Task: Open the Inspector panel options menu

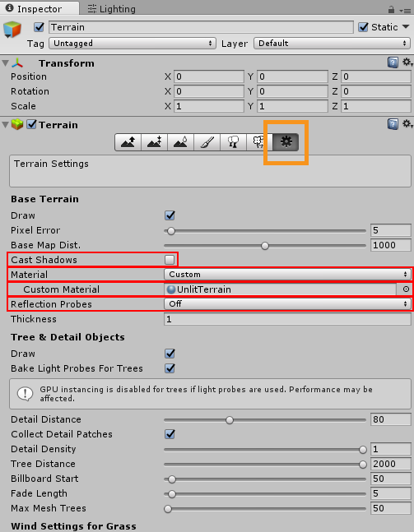Action: [x=405, y=11]
